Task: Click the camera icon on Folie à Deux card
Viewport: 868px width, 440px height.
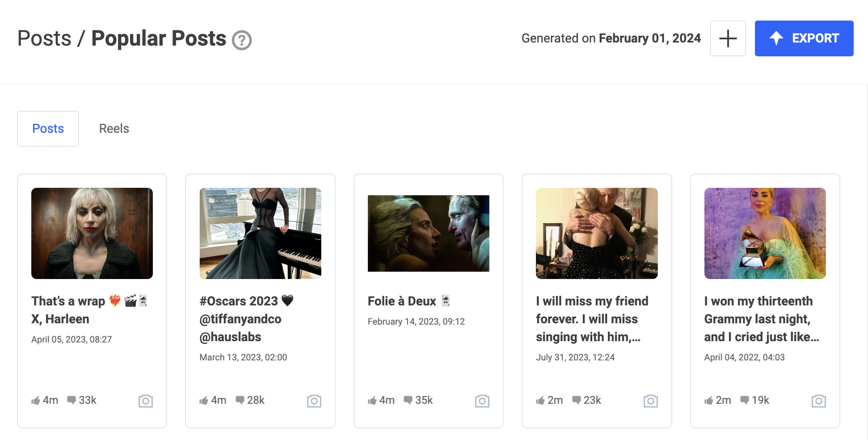Action: pyautogui.click(x=482, y=401)
